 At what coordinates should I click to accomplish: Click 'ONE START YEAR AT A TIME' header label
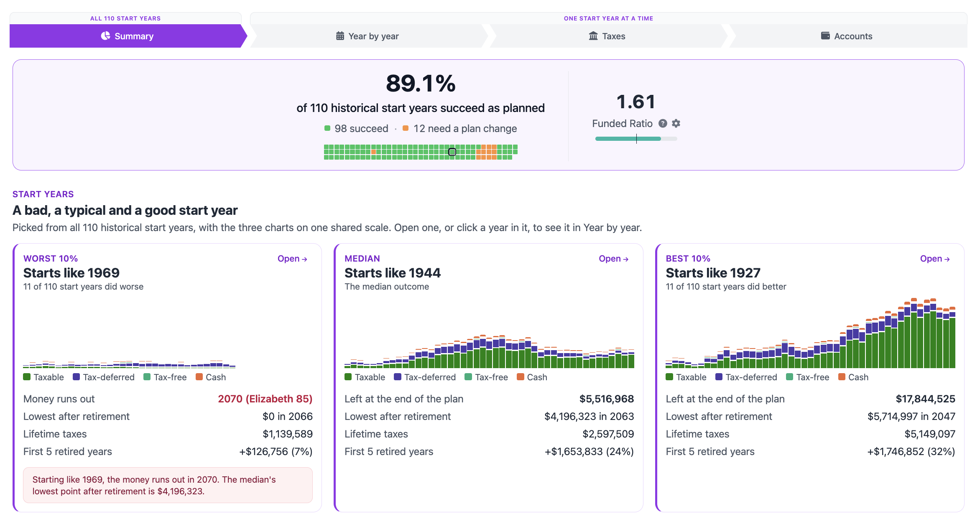[608, 18]
